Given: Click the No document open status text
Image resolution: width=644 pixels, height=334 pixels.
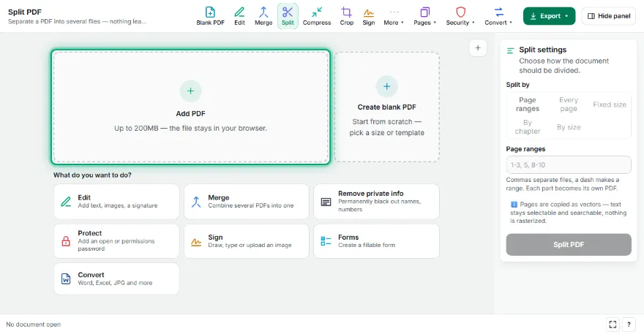Looking at the screenshot, I should pos(33,324).
